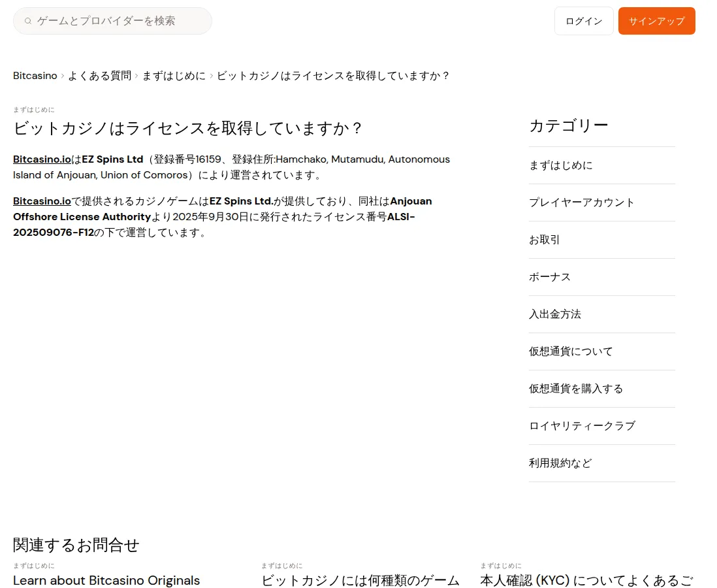
Task: Open 仮想通貨を購入する category
Action: pos(602,389)
